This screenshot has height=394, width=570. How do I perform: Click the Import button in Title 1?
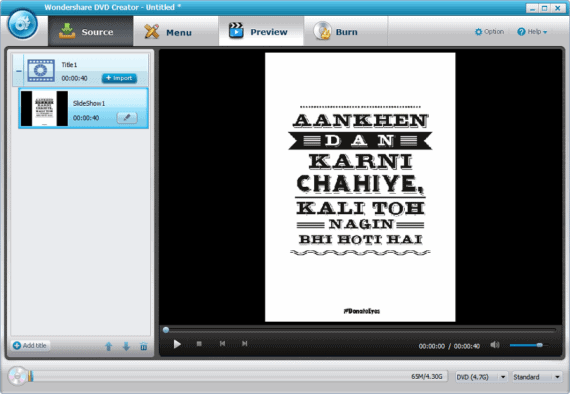click(119, 78)
